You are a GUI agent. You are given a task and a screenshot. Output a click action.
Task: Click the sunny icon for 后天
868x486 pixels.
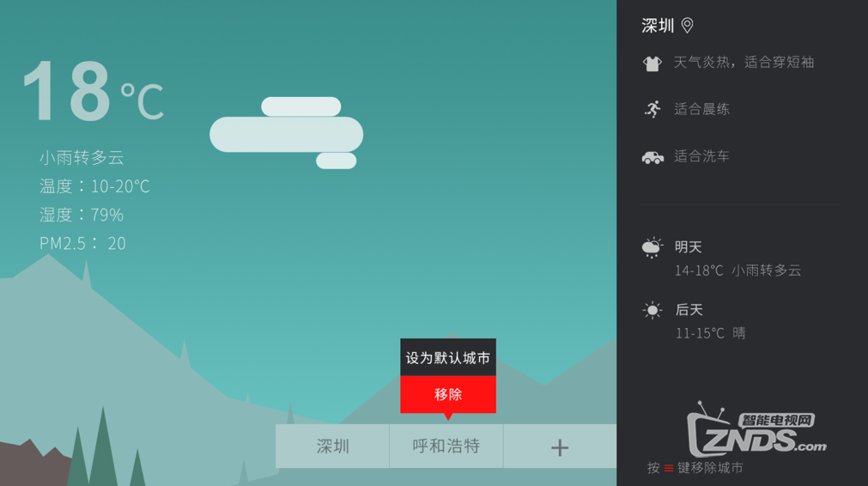point(653,310)
